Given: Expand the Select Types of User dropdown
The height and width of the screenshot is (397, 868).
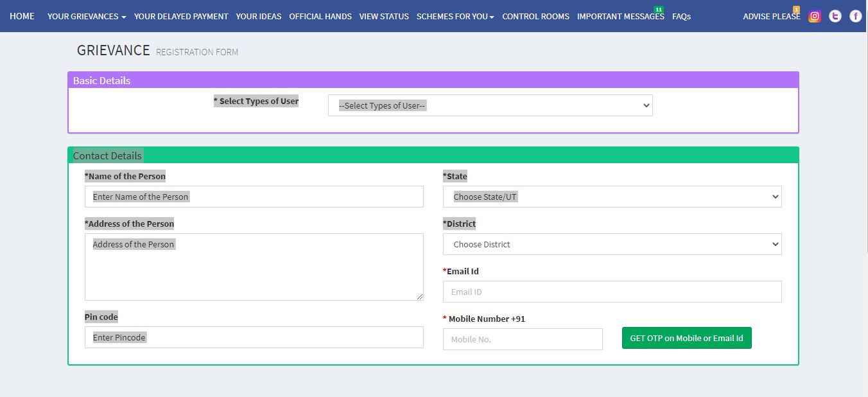Looking at the screenshot, I should (490, 105).
